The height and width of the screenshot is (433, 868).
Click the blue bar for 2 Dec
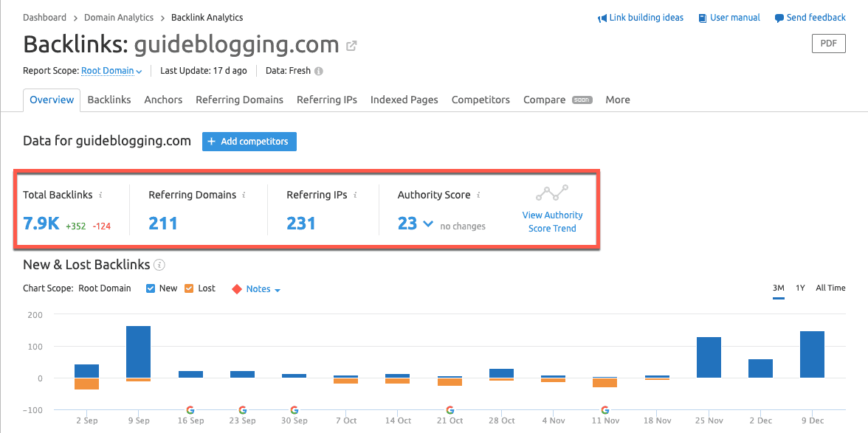(x=760, y=368)
